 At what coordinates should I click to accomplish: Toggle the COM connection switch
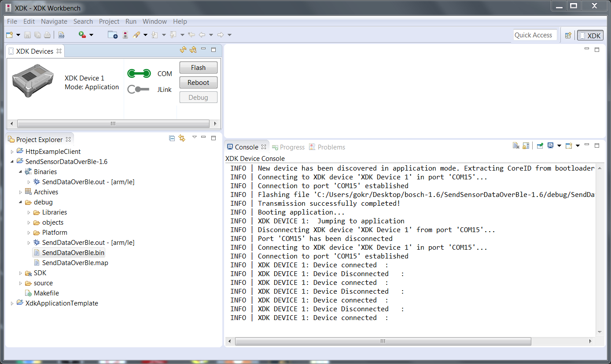(x=139, y=74)
